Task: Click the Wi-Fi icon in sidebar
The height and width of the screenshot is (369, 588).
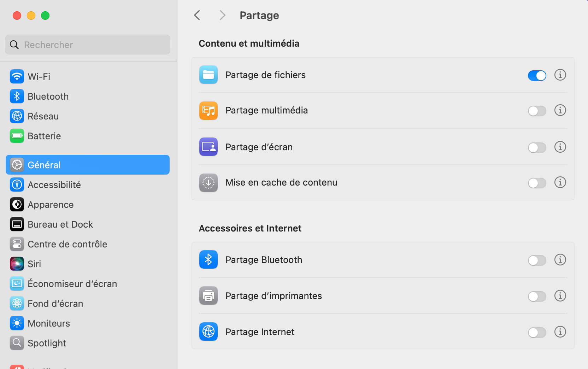Action: (17, 76)
